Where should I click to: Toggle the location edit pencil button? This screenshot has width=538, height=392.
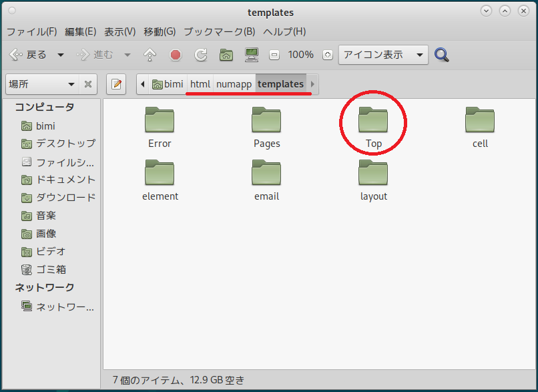coord(117,84)
